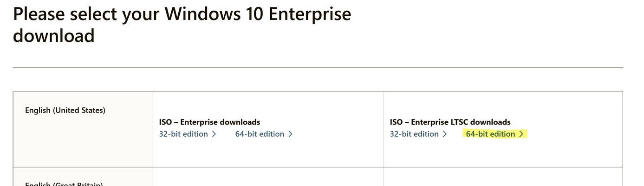The height and width of the screenshot is (186, 644).
Task: Click the 'Please select your Windows 10 Enterprise' heading
Action: tap(182, 14)
